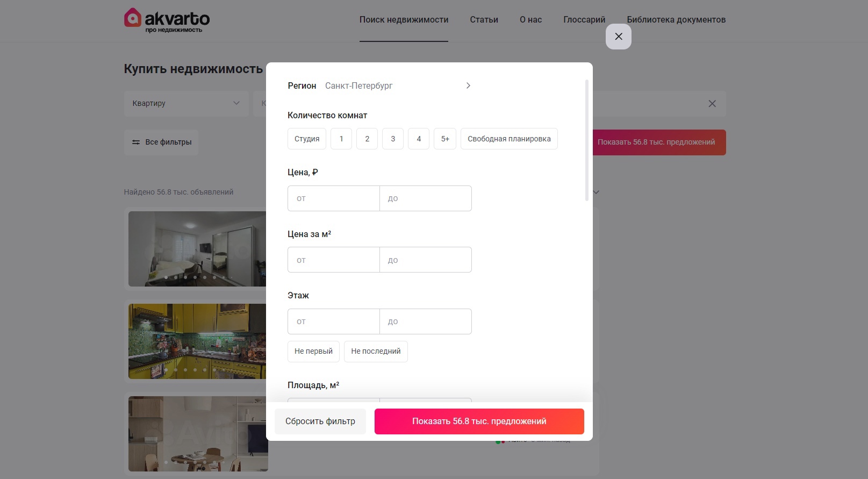Focus the Цена, ₽ 'от' field
Image resolution: width=868 pixels, height=479 pixels.
[x=334, y=198]
